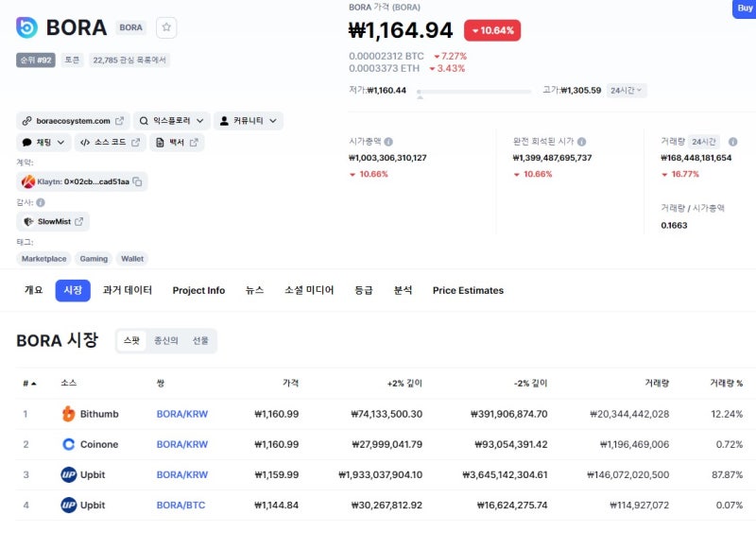The image size is (756, 549).
Task: Expand the 커뮤니티 dropdown
Action: [273, 121]
